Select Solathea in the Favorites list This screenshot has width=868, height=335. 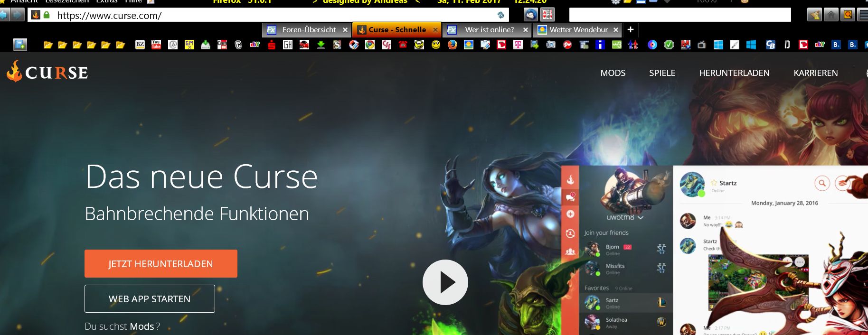[626, 322]
